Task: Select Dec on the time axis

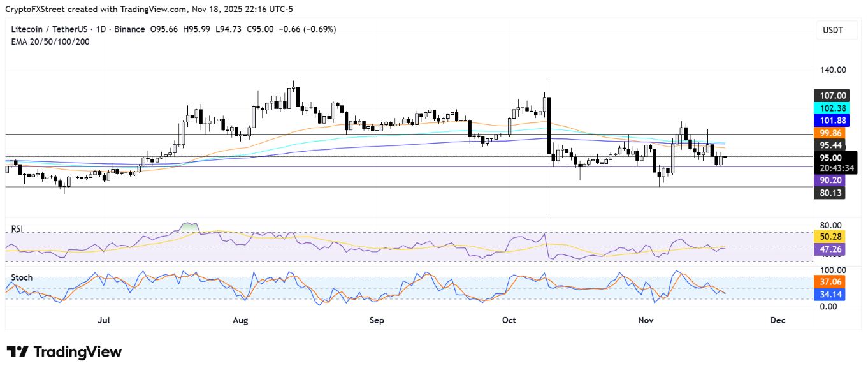Action: click(x=778, y=320)
